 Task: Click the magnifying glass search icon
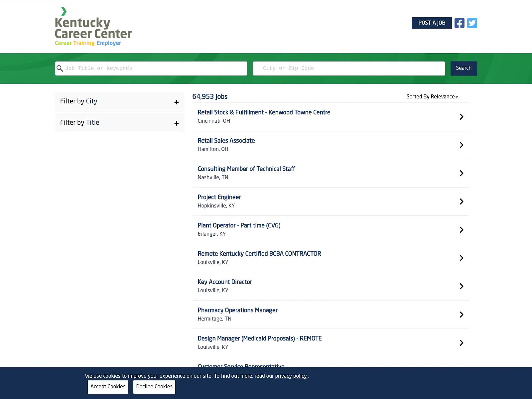tap(60, 68)
